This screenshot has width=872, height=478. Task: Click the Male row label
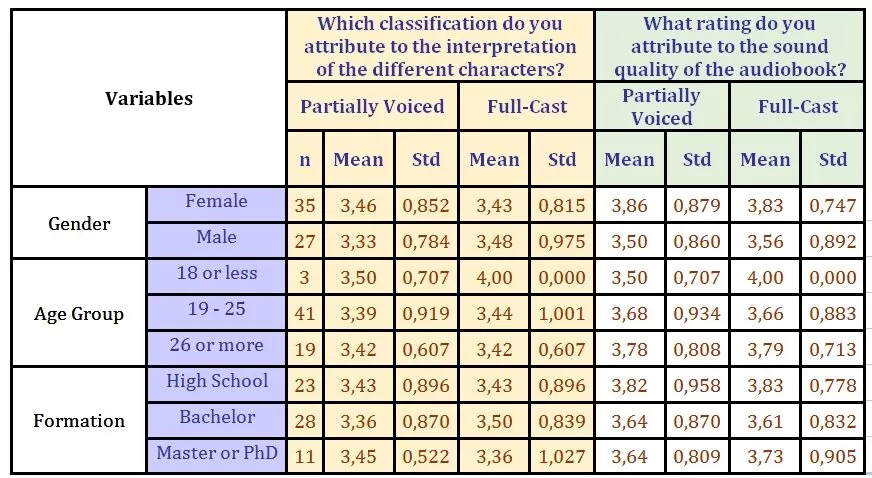click(216, 237)
